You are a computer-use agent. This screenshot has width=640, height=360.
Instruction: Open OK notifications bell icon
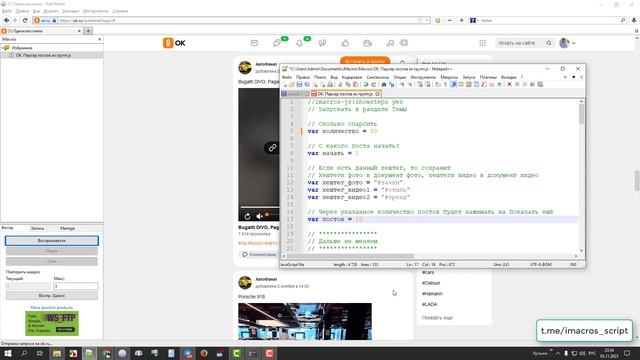(300, 42)
